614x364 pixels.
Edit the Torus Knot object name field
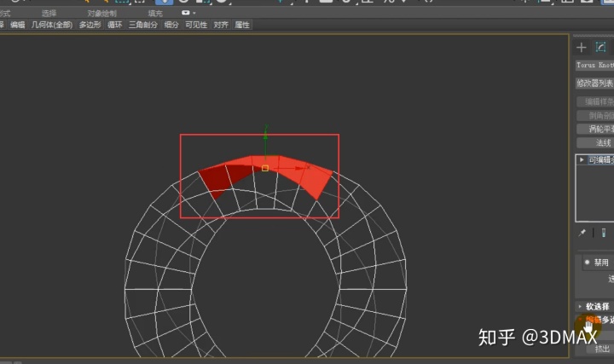pos(594,66)
